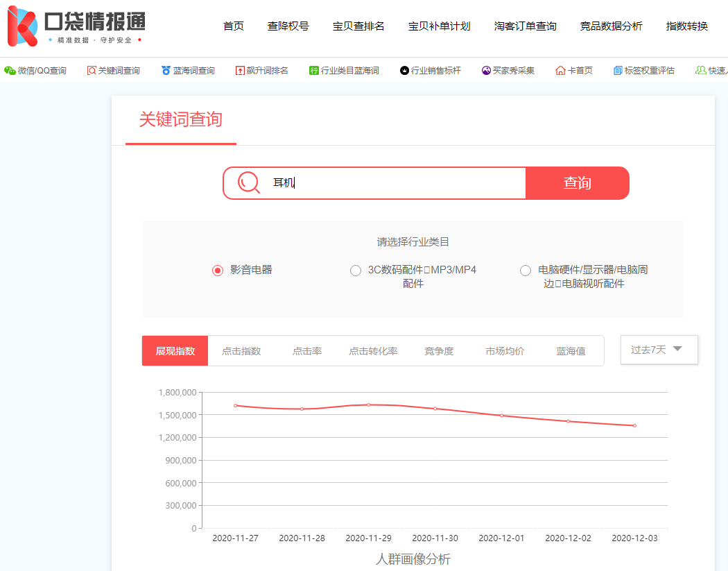Switch to the 点击转化率 tab
The height and width of the screenshot is (571, 728).
373,351
